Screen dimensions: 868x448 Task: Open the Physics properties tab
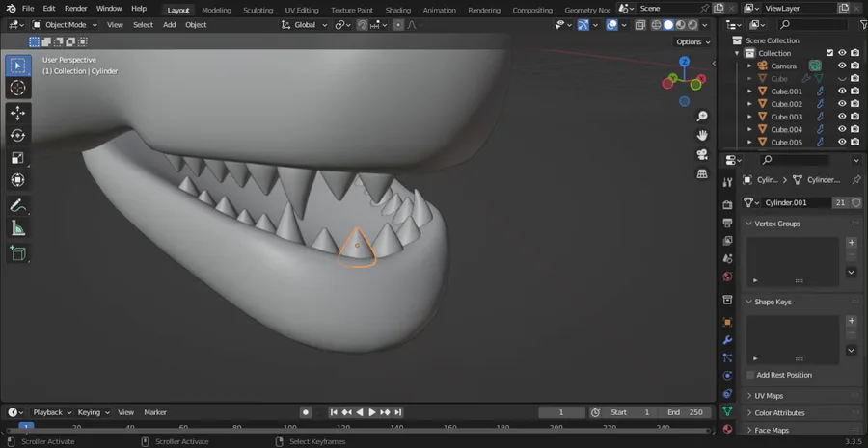coord(728,376)
